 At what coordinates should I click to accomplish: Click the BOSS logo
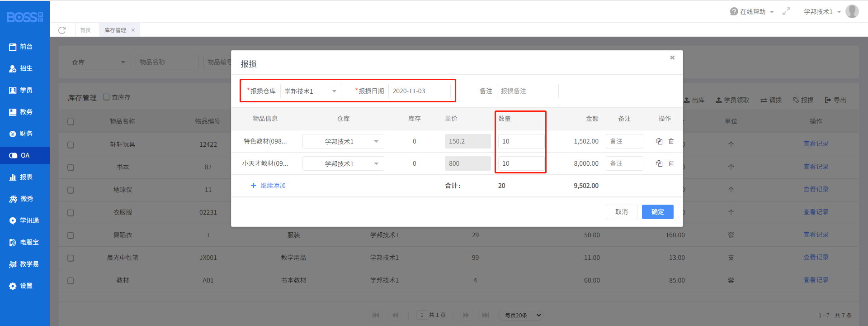tap(25, 17)
